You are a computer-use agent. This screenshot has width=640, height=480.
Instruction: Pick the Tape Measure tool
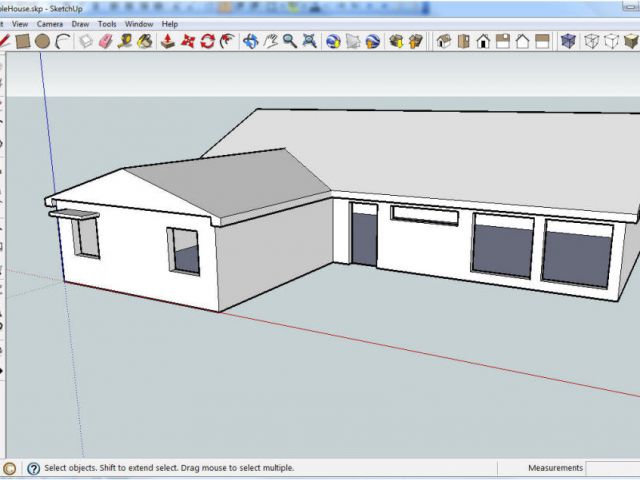point(125,41)
